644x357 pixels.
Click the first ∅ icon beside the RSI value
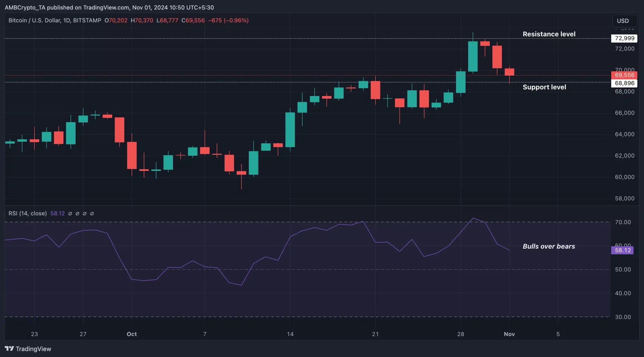click(x=70, y=214)
